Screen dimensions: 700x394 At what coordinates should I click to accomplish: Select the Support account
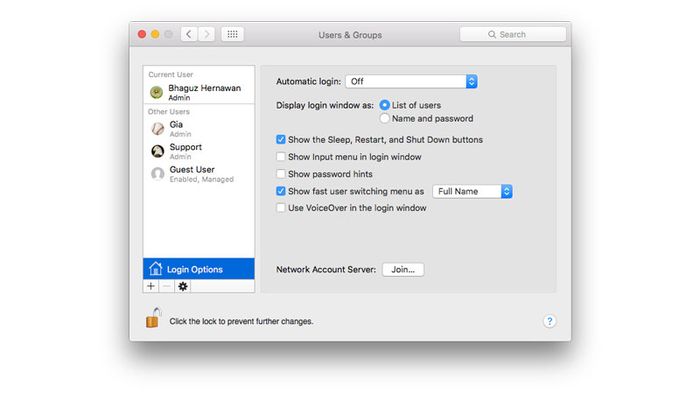click(199, 151)
